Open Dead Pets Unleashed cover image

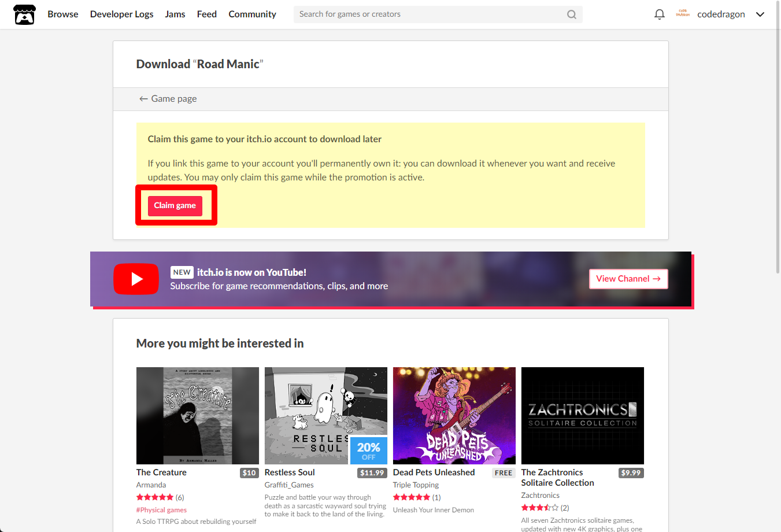454,416
